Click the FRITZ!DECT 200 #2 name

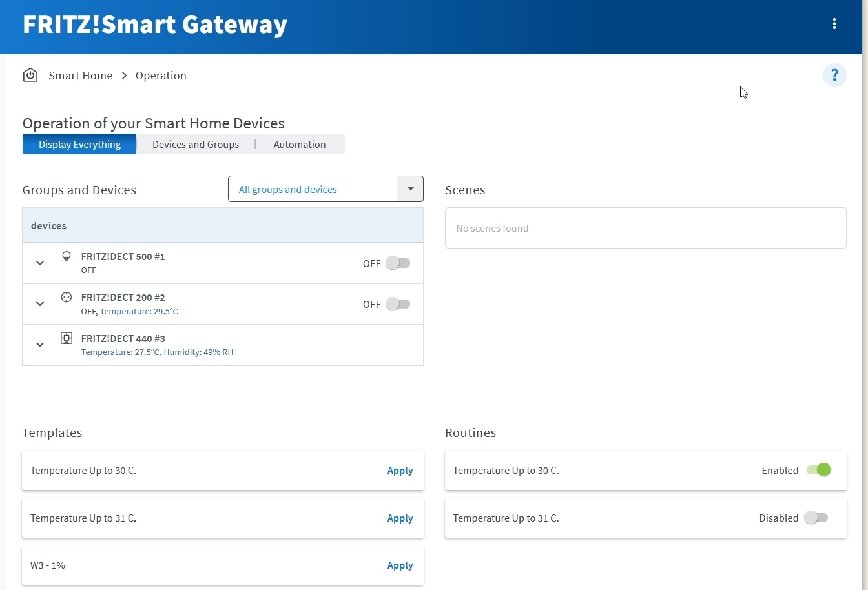tap(123, 298)
